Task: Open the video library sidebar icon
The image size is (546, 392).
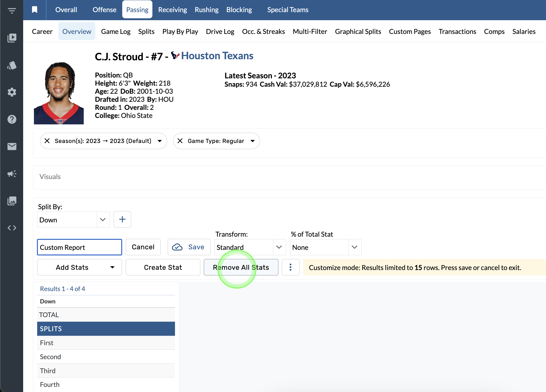Action: (x=12, y=38)
